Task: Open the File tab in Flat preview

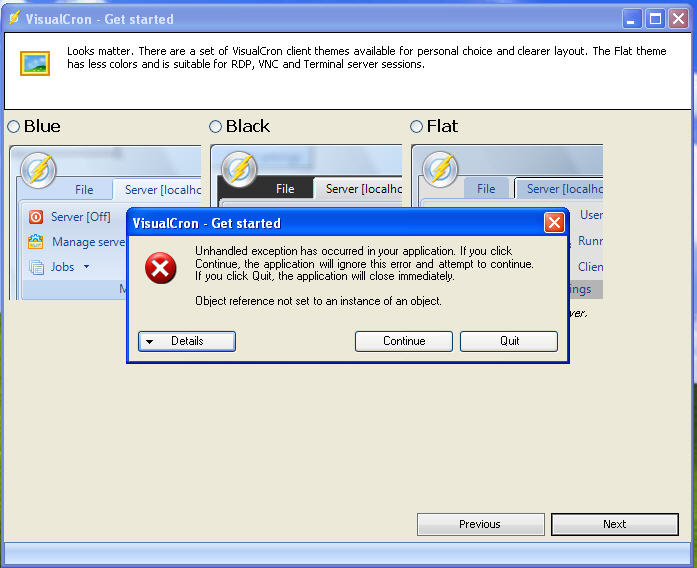Action: 486,189
